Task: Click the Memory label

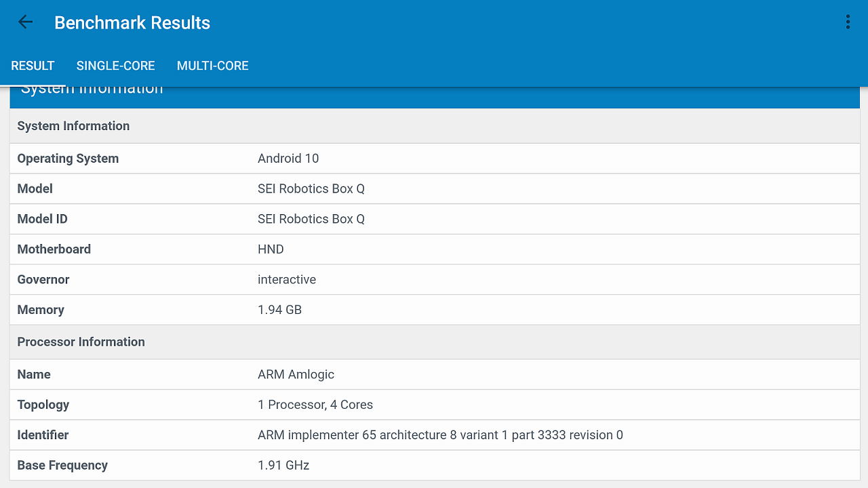Action: point(41,310)
